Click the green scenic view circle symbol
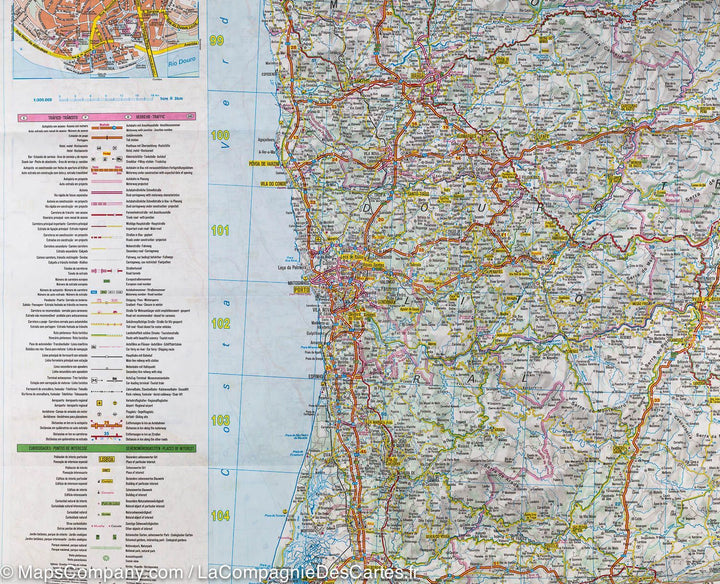The width and height of the screenshot is (720, 584). 107,558
